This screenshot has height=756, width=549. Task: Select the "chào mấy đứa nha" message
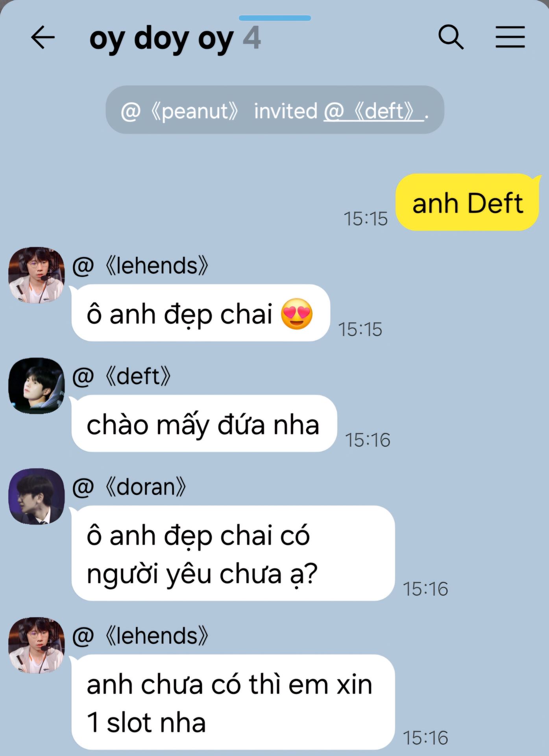click(204, 424)
